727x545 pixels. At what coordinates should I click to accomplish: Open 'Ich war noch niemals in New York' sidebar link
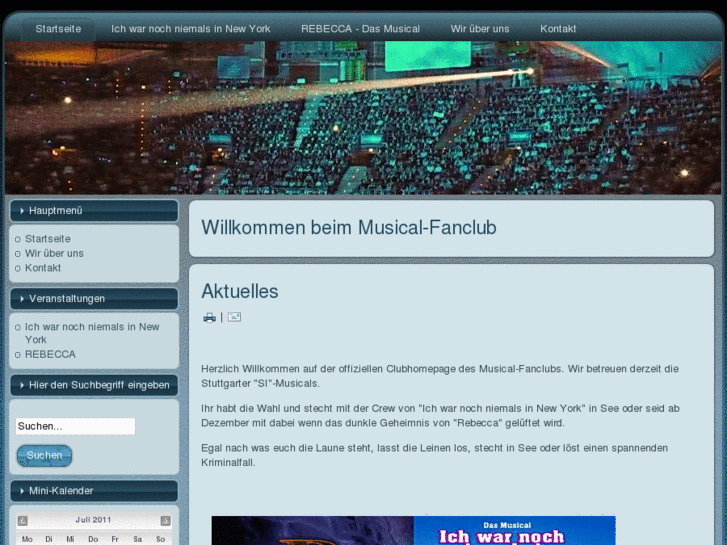pos(92,333)
